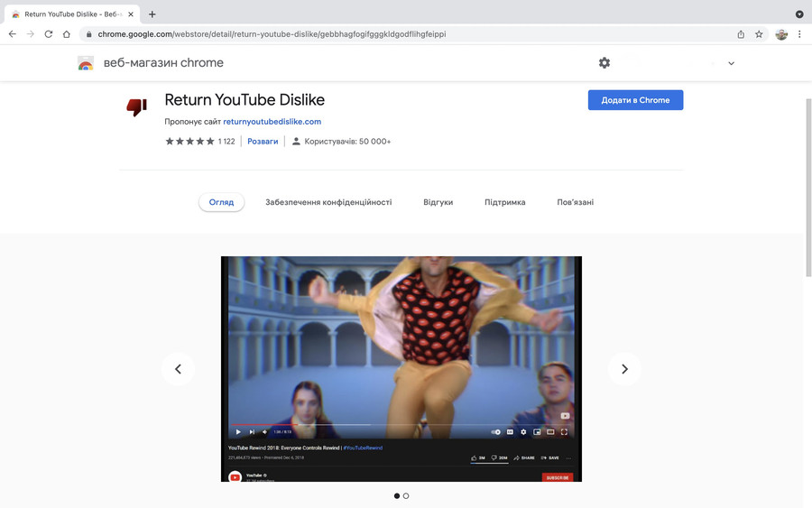This screenshot has width=812, height=508.
Task: Click the tab search arrow in title bar
Action: [x=799, y=14]
